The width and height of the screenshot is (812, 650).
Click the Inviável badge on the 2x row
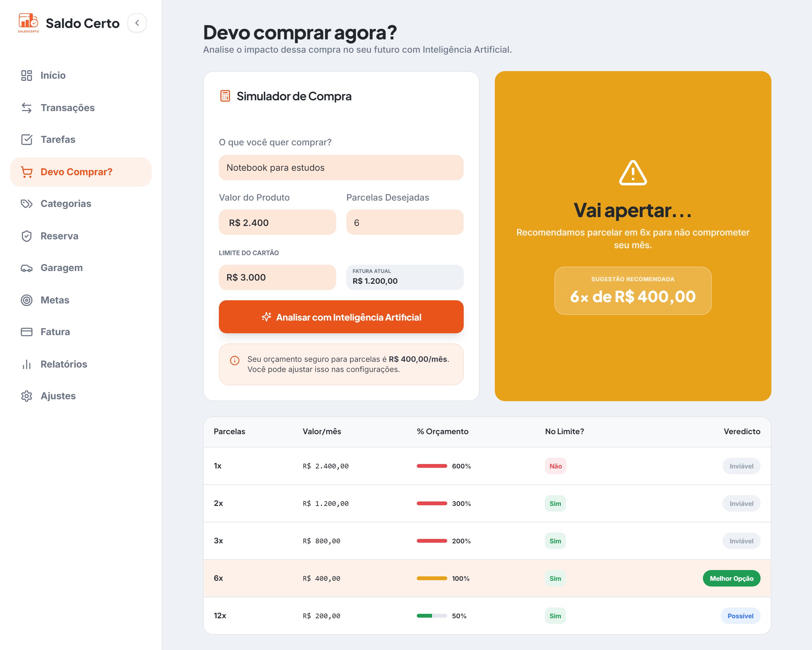(741, 503)
